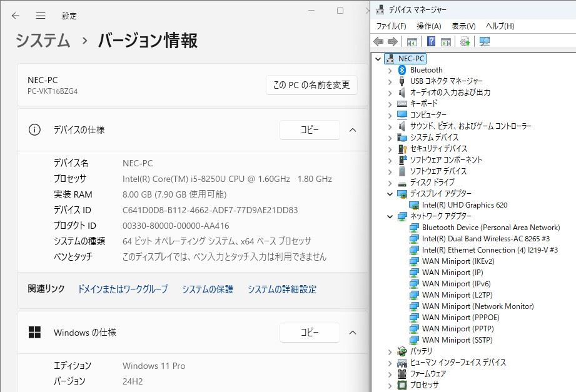Open the ファイル(F) menu
576x392 pixels.
click(392, 26)
